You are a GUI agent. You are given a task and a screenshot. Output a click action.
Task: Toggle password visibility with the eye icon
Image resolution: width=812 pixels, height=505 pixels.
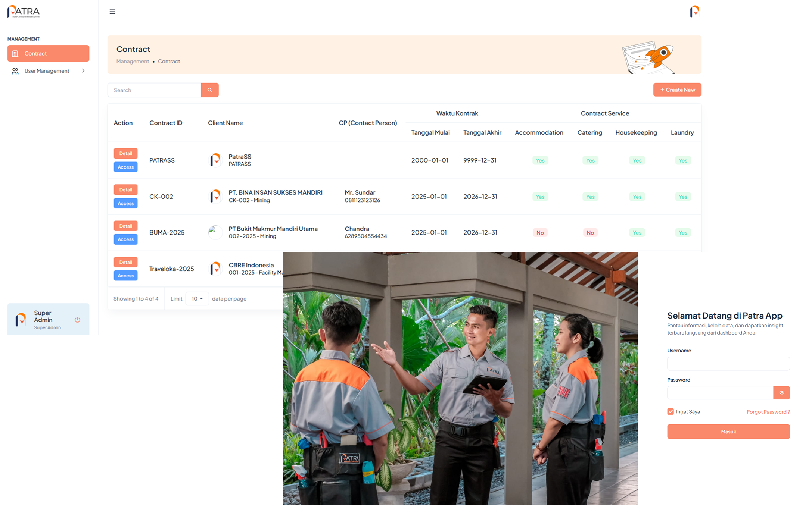pos(782,393)
